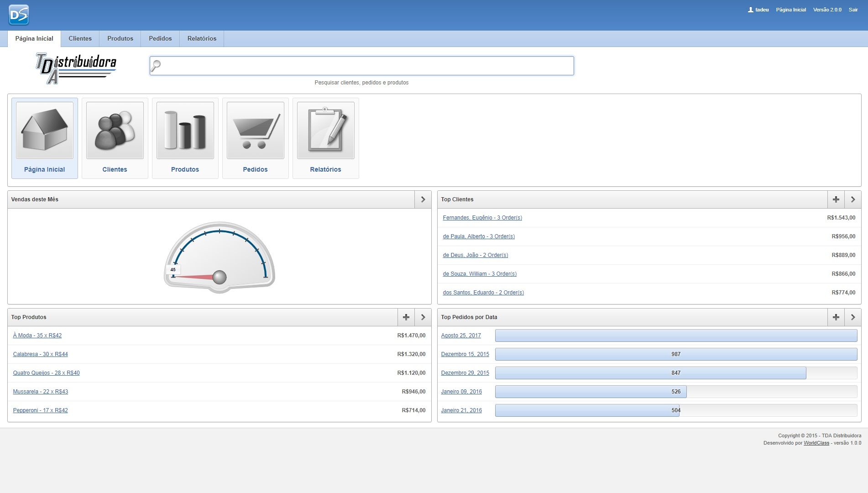Open Fernandes, Eugênio client link
Viewport: 868px width, 493px height.
pyautogui.click(x=482, y=218)
